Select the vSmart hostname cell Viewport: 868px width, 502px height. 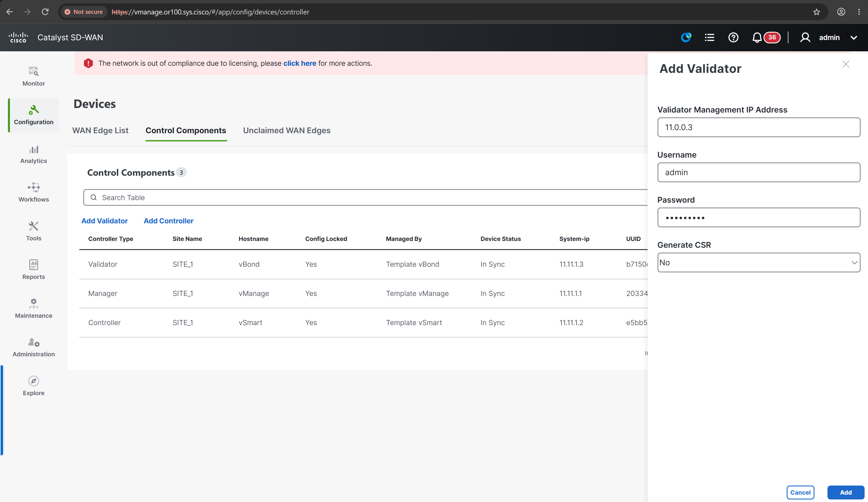pyautogui.click(x=250, y=323)
